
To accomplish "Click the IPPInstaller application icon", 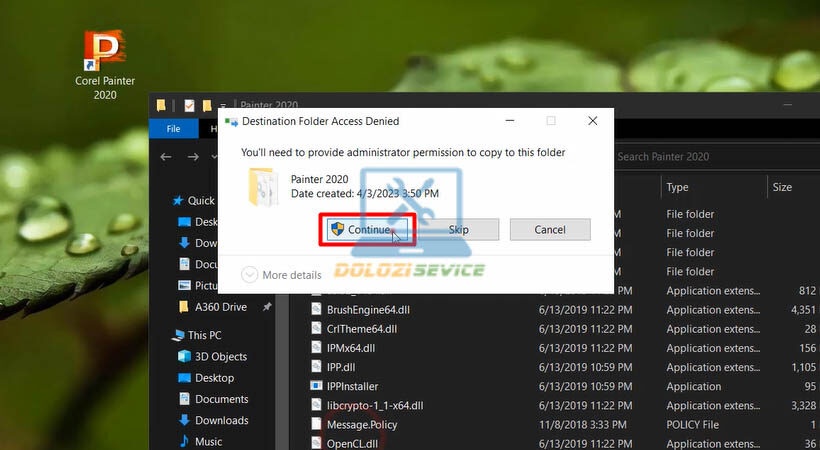I will [316, 386].
